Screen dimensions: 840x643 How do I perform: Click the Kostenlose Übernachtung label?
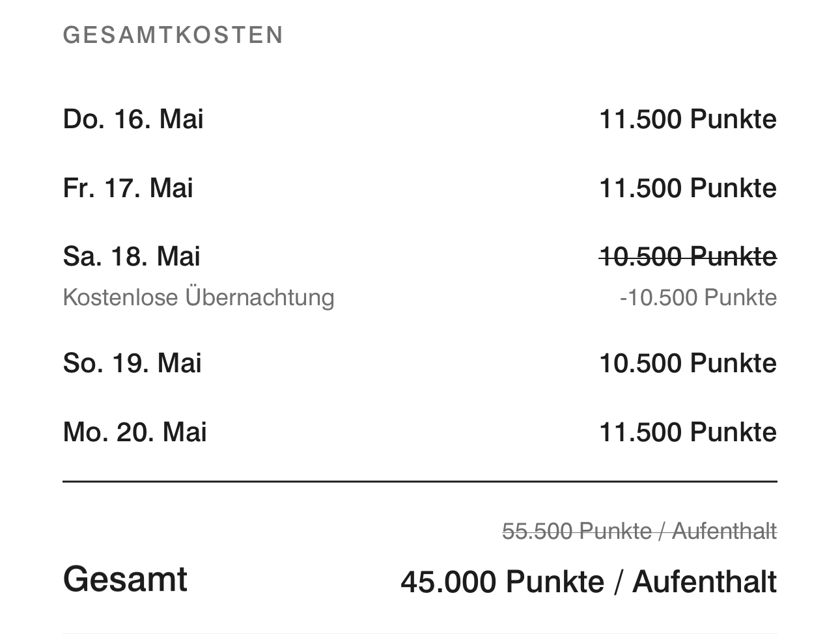coord(199,297)
